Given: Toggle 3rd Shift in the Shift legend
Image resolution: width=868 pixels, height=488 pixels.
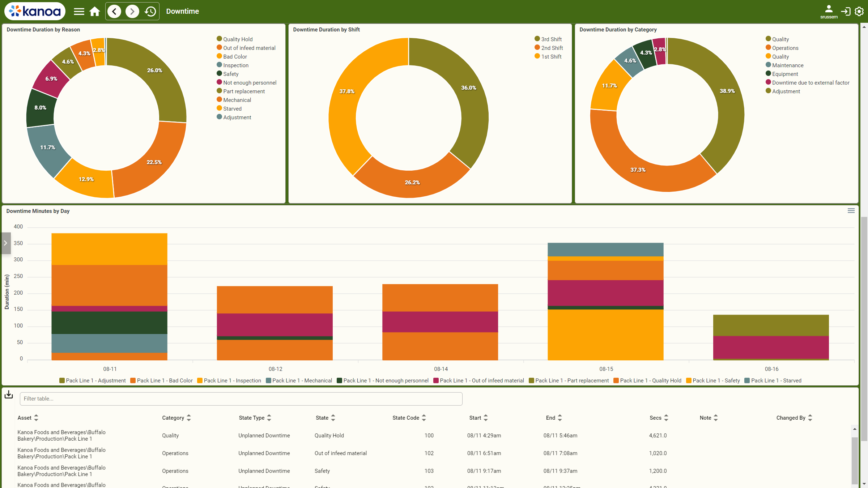Looking at the screenshot, I should click(548, 39).
